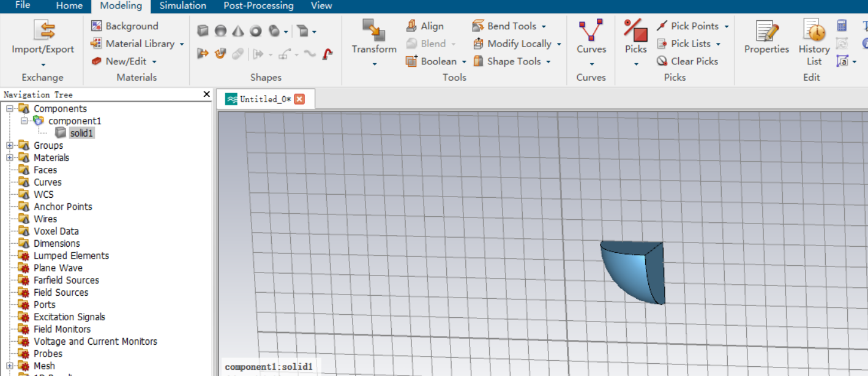Click Pick Lists
This screenshot has width=868, height=376.
pos(684,43)
